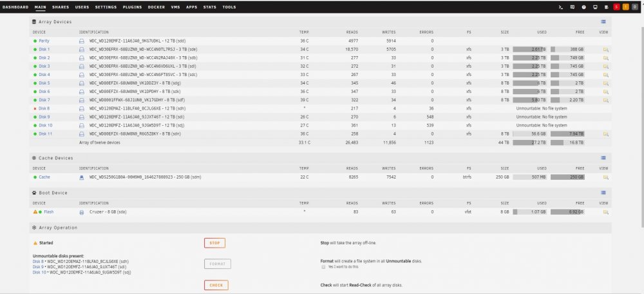This screenshot has height=294, width=644.
Task: Toggle reads/writes display for Array Devices
Action: tap(603, 21)
